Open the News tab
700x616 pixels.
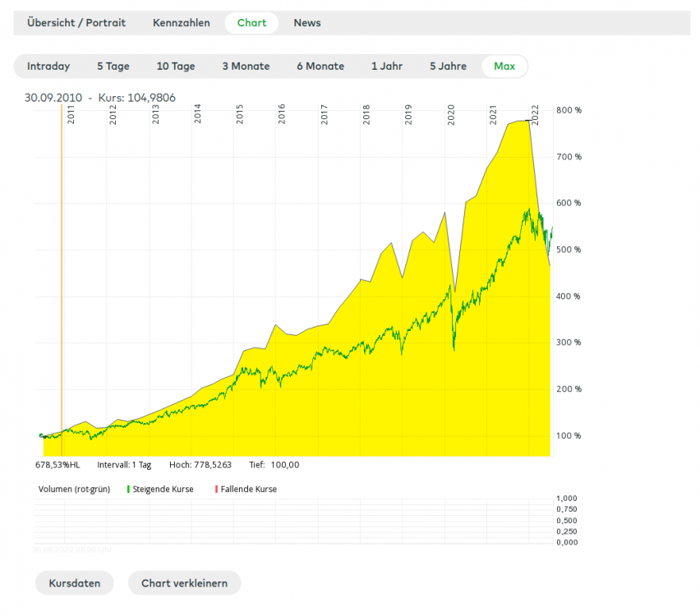pos(307,23)
